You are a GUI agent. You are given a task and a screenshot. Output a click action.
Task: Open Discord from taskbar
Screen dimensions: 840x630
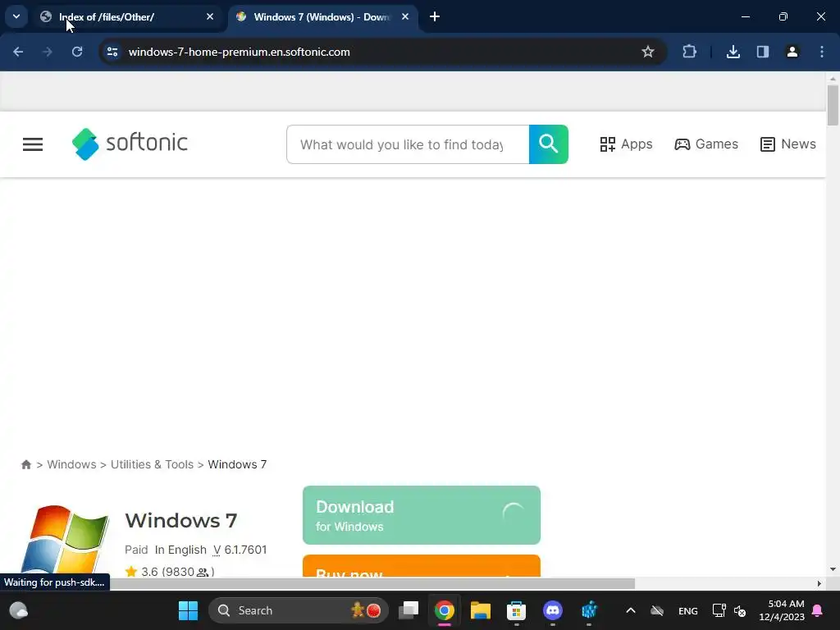[553, 610]
